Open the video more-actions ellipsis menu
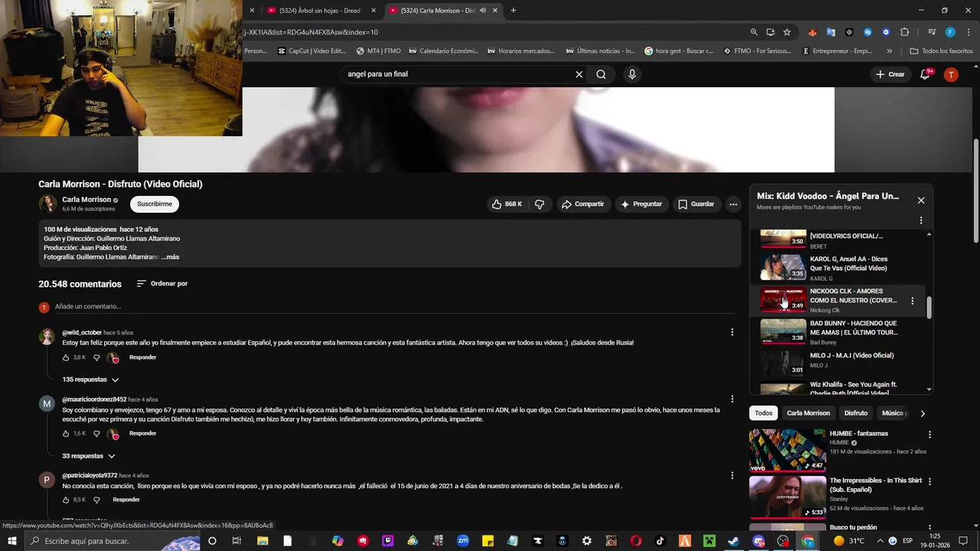 (733, 204)
